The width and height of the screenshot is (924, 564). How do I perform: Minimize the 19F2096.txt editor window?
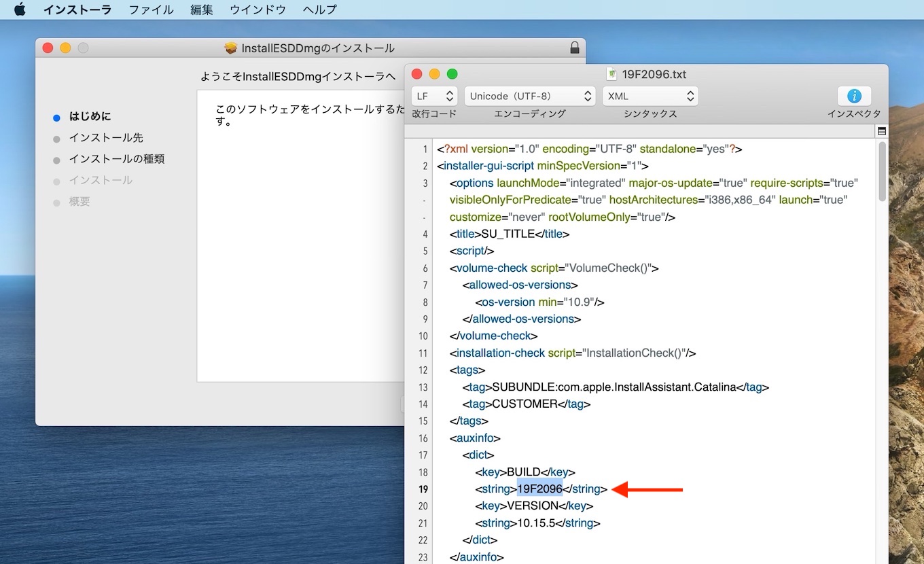[435, 74]
